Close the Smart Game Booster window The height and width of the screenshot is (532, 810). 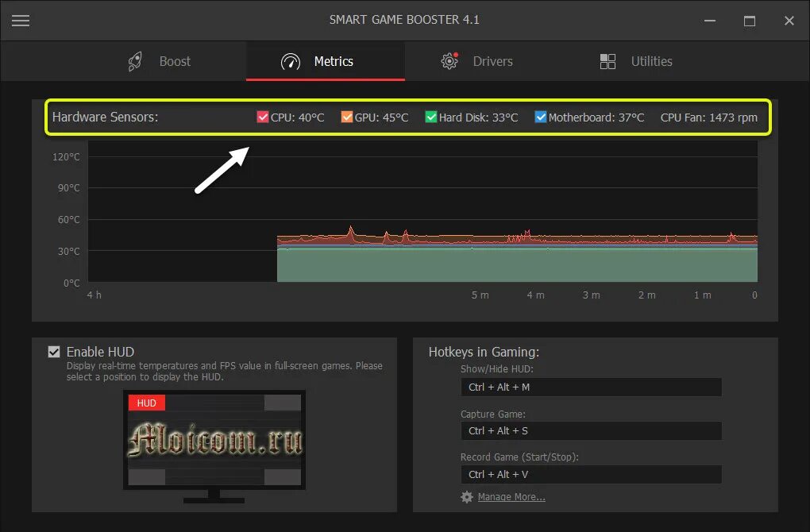click(x=789, y=21)
